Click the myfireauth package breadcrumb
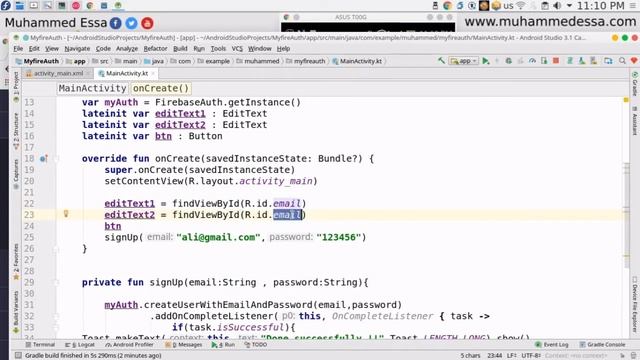 coord(306,61)
